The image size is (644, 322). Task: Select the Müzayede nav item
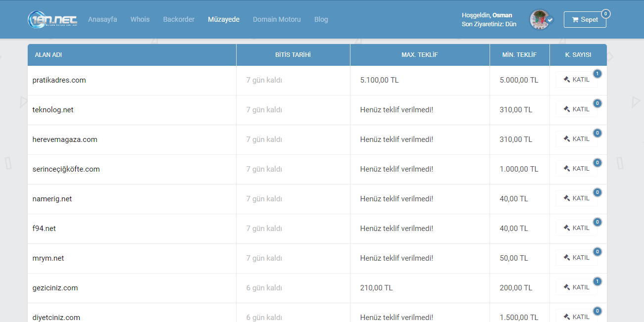point(224,19)
